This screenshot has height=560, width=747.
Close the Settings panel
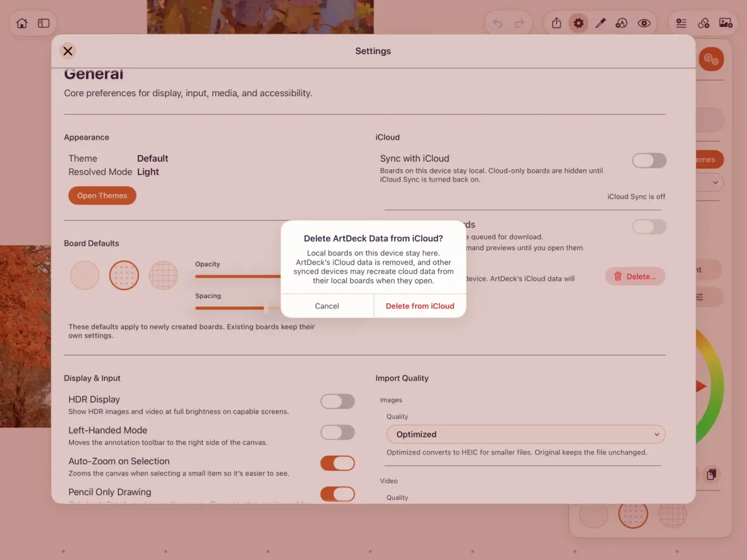coord(68,51)
